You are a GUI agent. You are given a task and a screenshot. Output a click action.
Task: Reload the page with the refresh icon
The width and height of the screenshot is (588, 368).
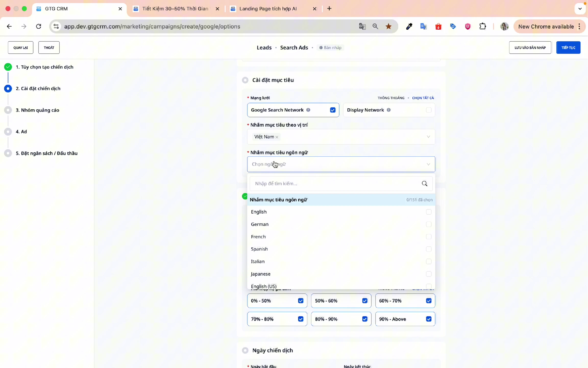coord(39,26)
